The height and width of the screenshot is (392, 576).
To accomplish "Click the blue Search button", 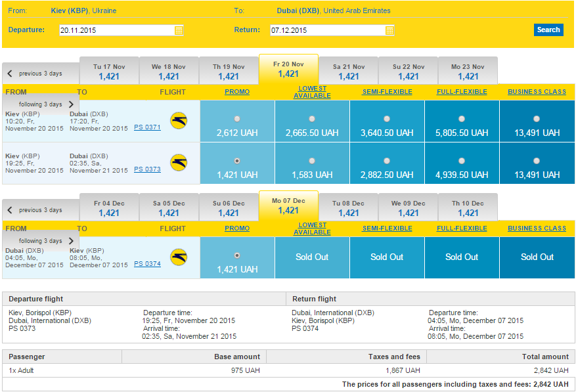I will click(548, 30).
